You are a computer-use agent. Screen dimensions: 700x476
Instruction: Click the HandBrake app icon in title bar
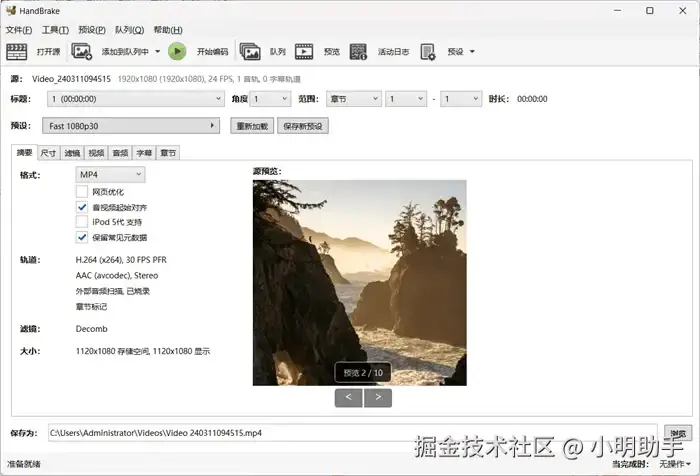coord(11,10)
